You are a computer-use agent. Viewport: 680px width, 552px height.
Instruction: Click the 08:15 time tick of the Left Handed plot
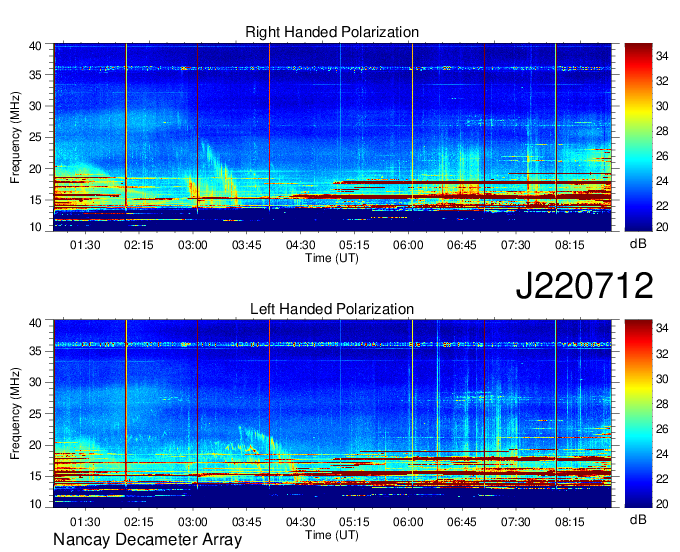pyautogui.click(x=570, y=522)
